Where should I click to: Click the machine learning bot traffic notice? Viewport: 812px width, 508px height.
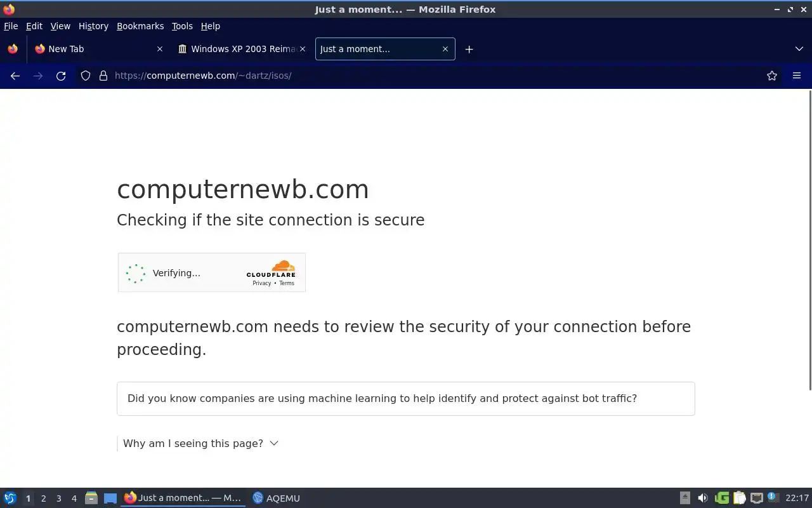click(406, 399)
